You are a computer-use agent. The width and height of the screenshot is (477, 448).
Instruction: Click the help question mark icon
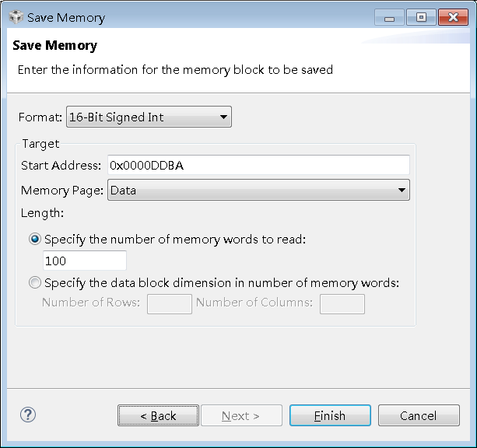point(28,415)
